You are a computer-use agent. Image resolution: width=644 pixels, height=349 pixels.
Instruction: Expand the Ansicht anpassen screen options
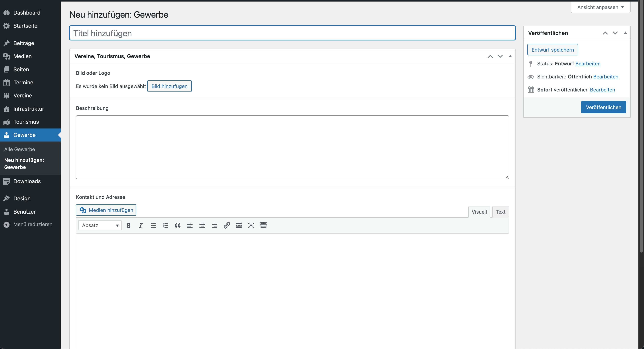(x=600, y=7)
